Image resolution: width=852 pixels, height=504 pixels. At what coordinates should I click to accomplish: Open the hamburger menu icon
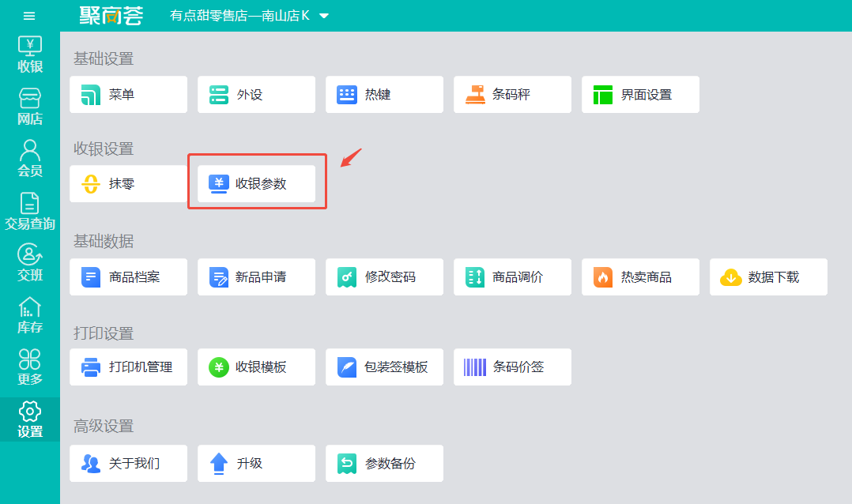29,16
